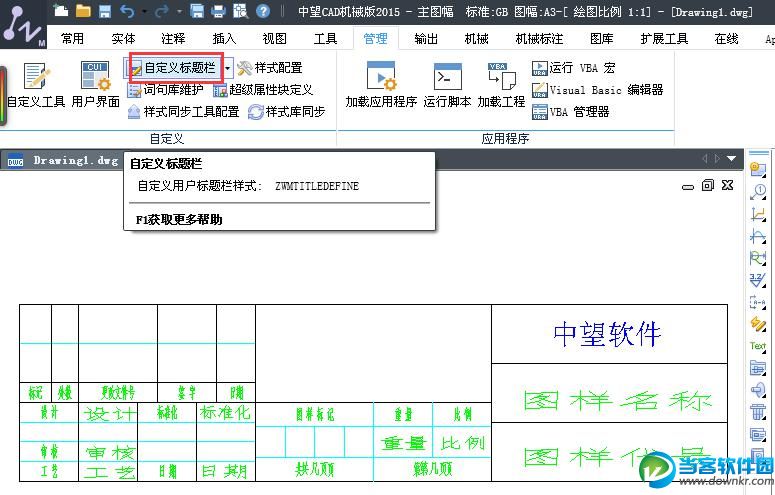The height and width of the screenshot is (495, 775).
Task: Open help with blue question mark icon
Action: tap(263, 11)
